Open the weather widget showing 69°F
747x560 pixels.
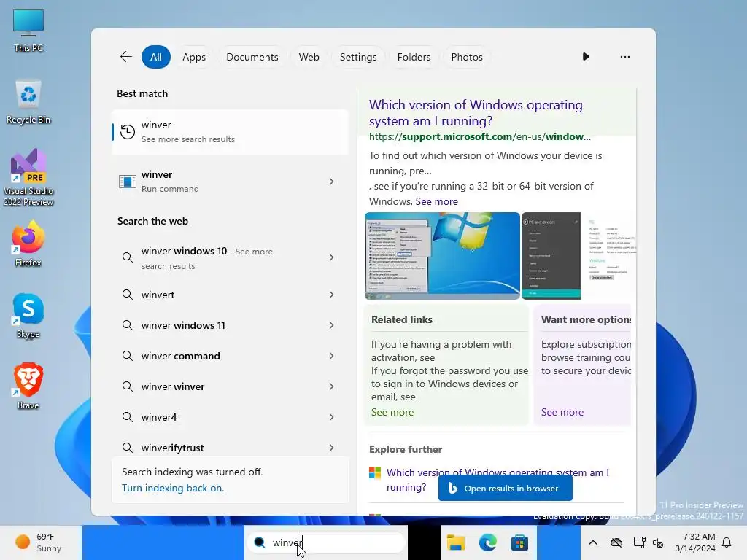pyautogui.click(x=38, y=542)
